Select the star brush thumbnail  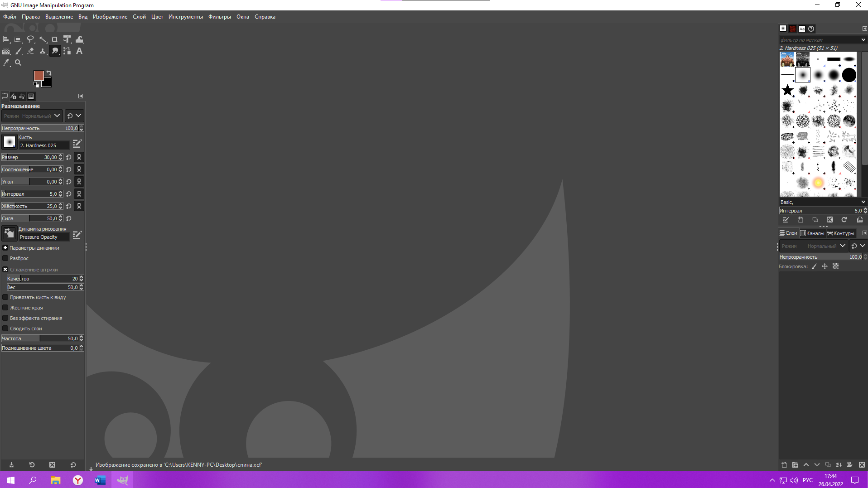[x=787, y=90]
